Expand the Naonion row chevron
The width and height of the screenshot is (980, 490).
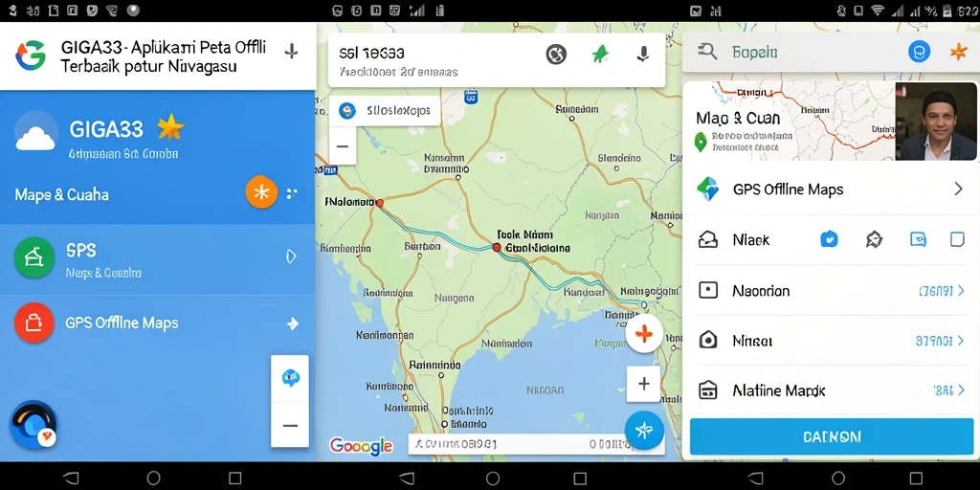pyautogui.click(x=962, y=291)
